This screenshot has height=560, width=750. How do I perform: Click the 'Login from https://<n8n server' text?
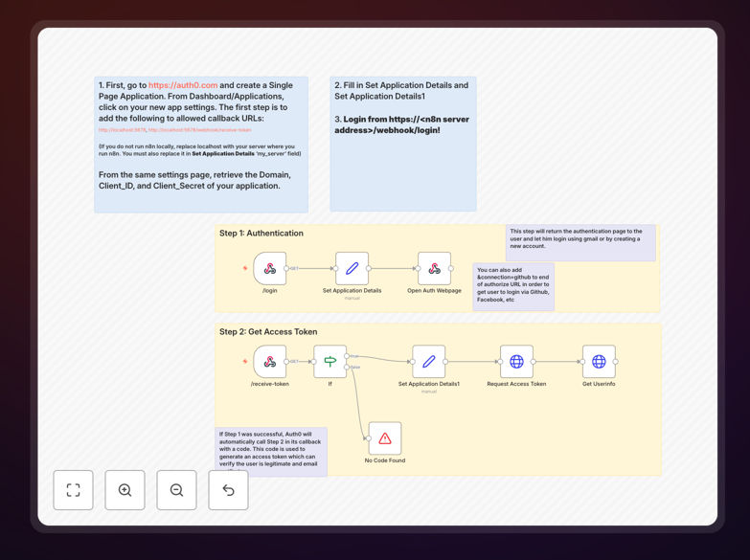click(401, 124)
